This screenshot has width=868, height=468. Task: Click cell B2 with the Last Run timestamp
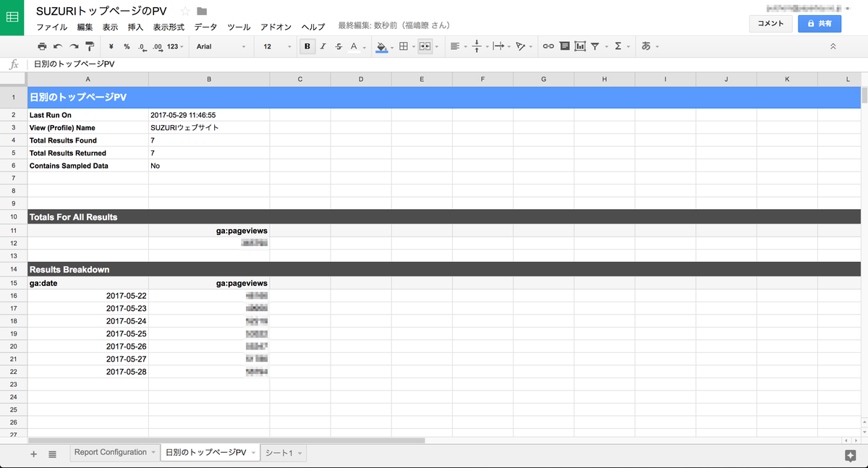208,115
